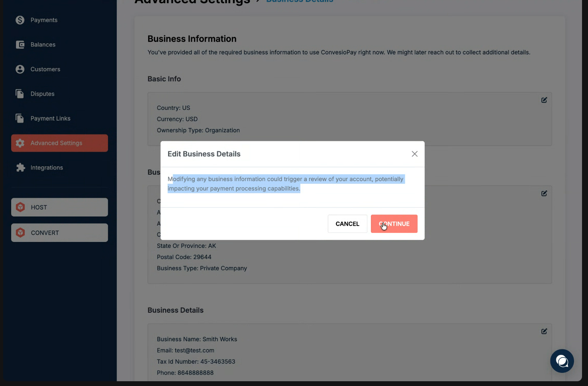This screenshot has height=386, width=588.
Task: Click the Integrations puzzle piece icon
Action: point(20,168)
